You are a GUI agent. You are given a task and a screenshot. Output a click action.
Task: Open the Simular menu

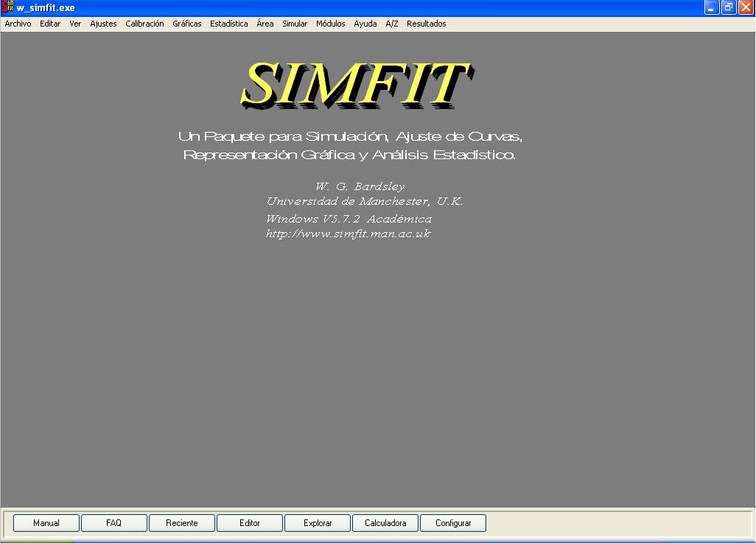(x=295, y=24)
